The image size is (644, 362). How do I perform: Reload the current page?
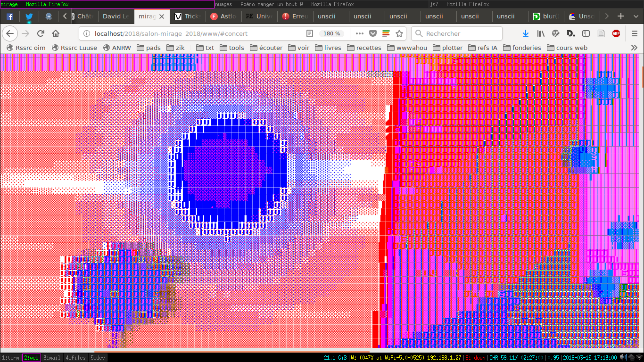[x=41, y=33]
